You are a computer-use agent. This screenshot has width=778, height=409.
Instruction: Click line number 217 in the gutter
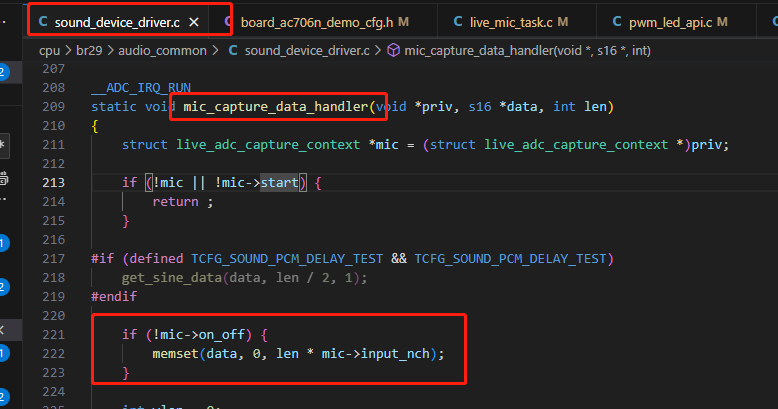click(54, 259)
